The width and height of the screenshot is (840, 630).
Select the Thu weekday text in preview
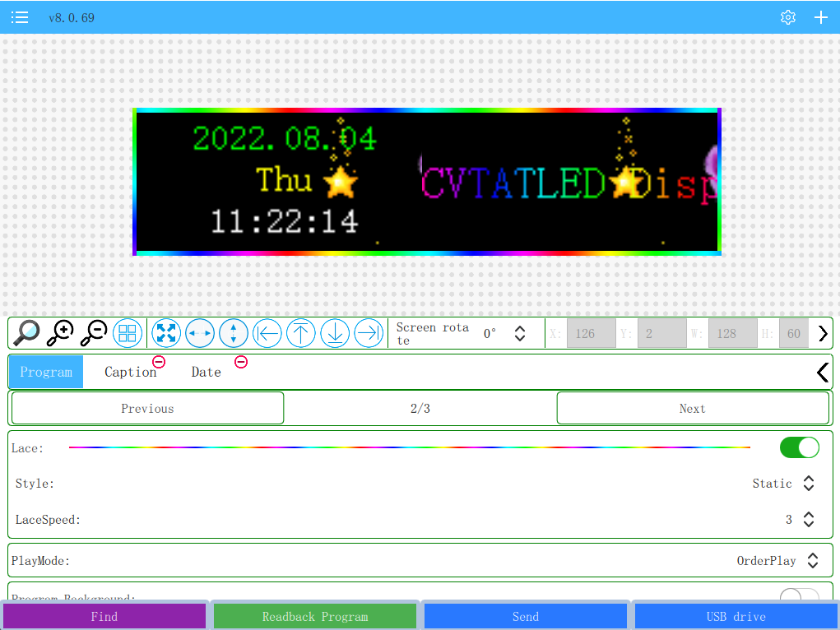coord(284,179)
